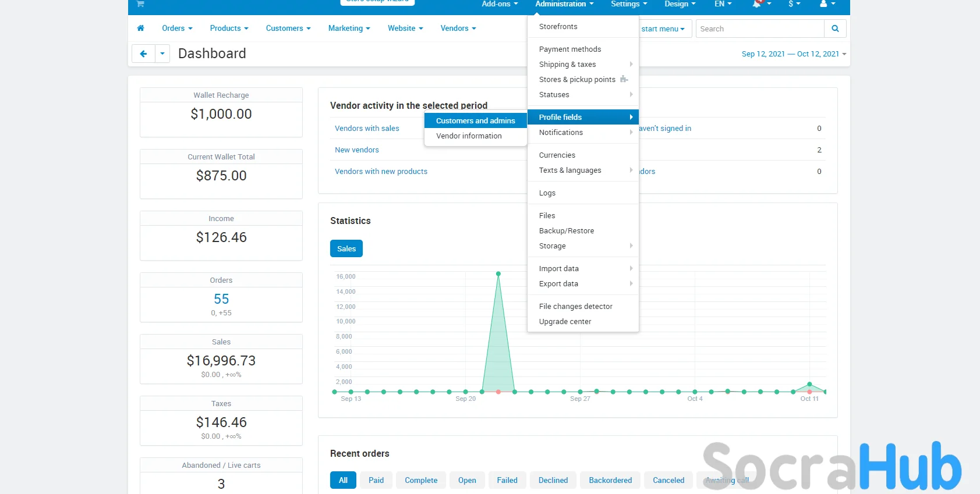Open the date range selector dropdown

coord(793,54)
